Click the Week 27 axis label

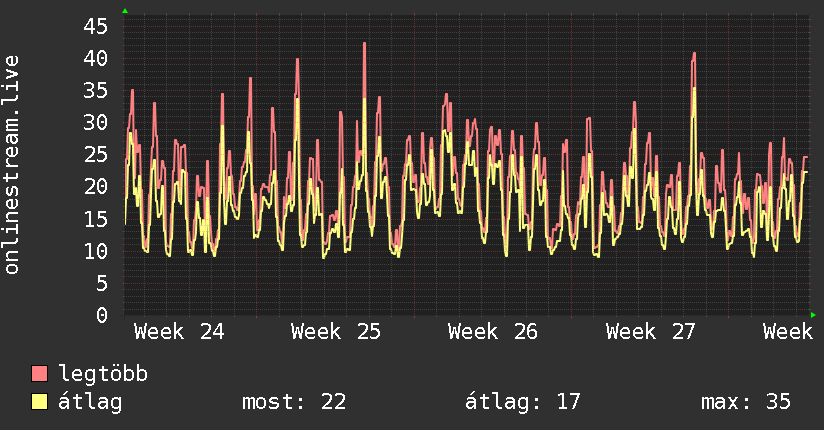[651, 332]
